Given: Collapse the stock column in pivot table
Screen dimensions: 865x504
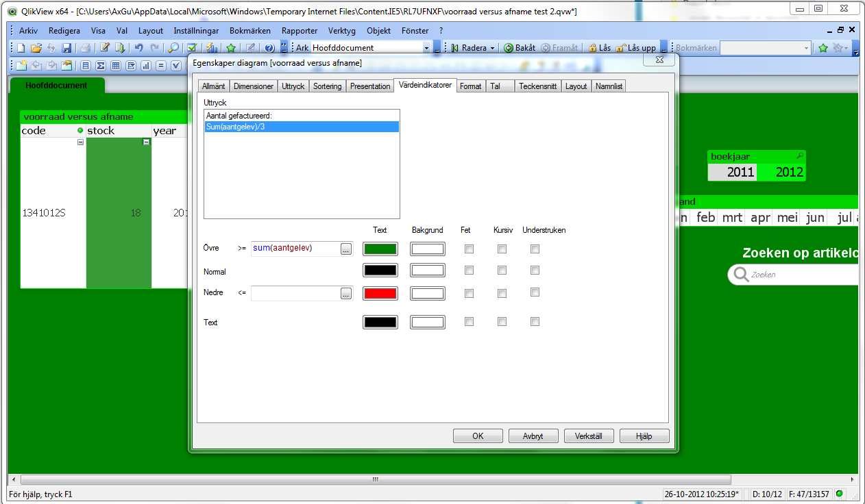Looking at the screenshot, I should pyautogui.click(x=146, y=142).
